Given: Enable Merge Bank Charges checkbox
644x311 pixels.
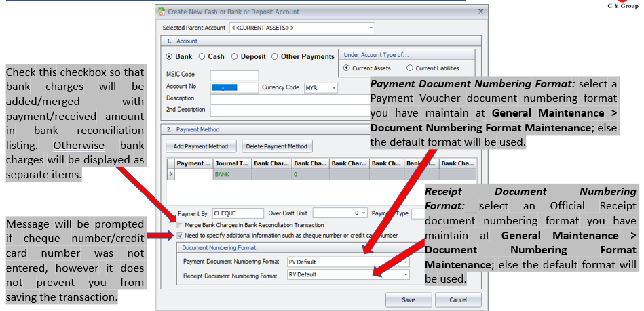Looking at the screenshot, I should coord(180,225).
